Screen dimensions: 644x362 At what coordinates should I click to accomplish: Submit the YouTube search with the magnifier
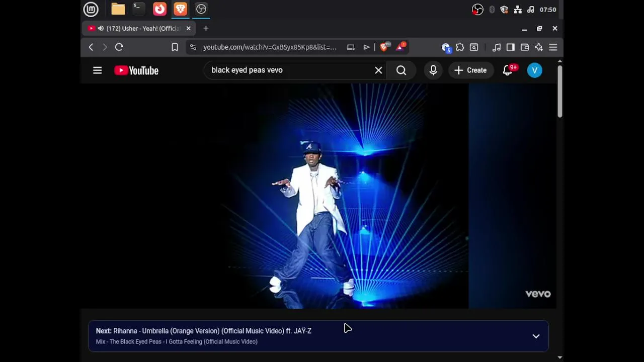401,70
